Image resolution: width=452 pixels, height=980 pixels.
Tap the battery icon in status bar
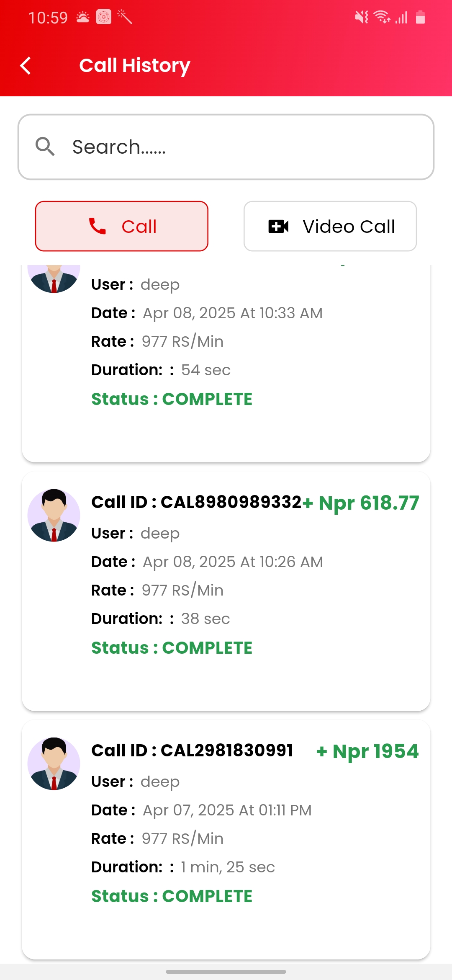click(x=420, y=18)
